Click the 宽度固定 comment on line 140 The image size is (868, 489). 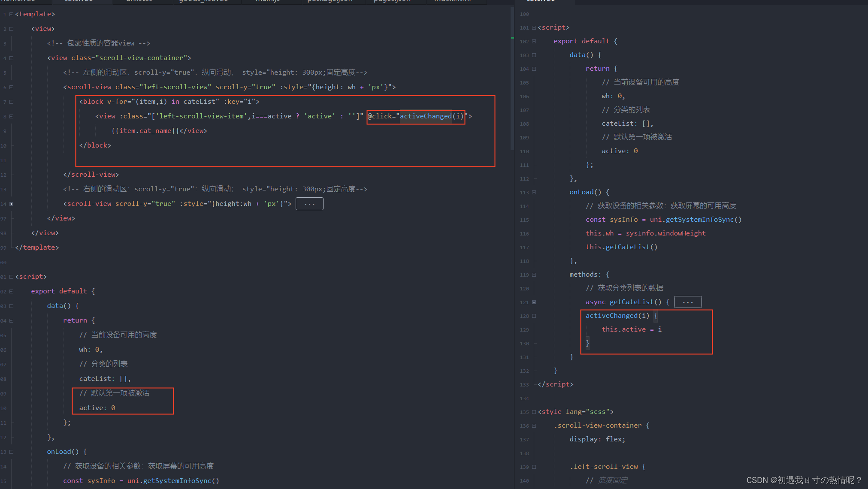coord(607,480)
